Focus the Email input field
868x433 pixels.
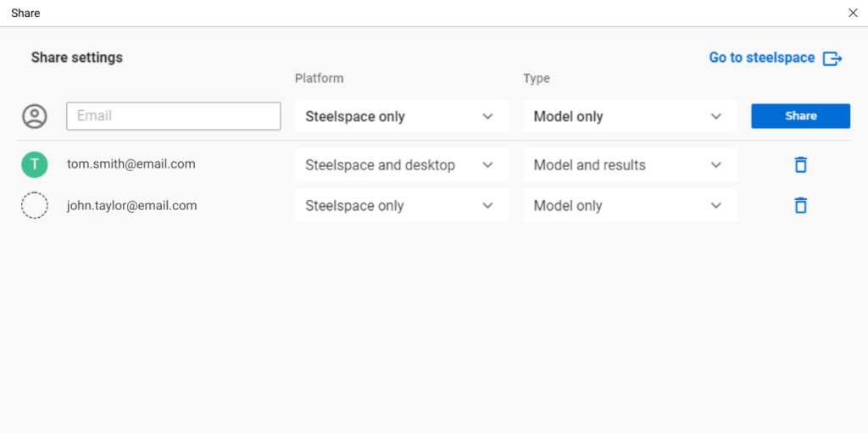tap(173, 116)
